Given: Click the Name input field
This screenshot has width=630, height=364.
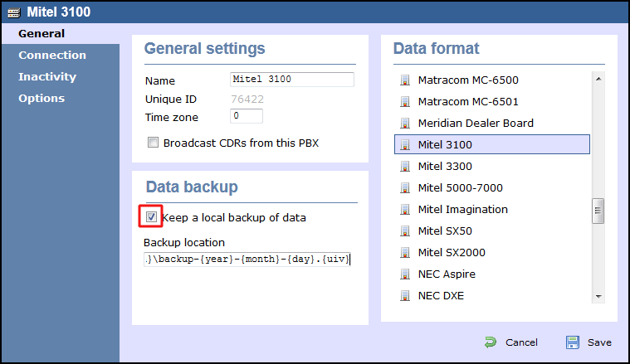Looking at the screenshot, I should click(x=291, y=80).
